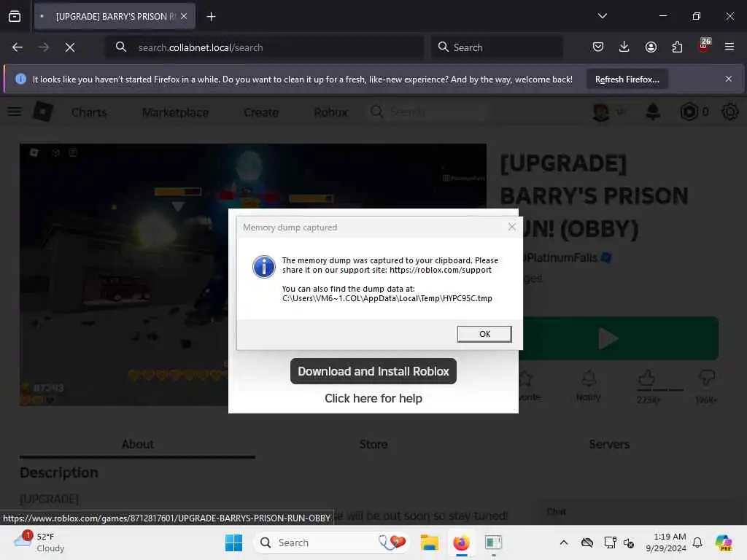The image size is (747, 560).
Task: Open Windows Start menu
Action: 233,542
